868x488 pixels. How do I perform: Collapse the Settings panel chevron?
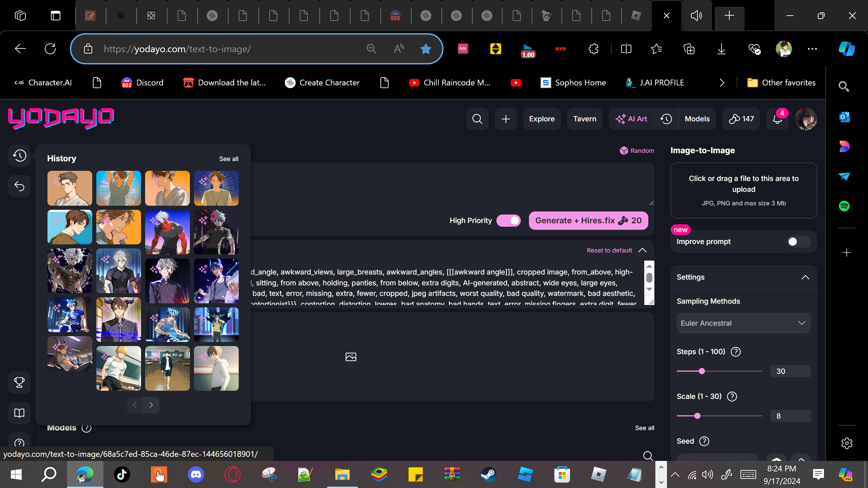pyautogui.click(x=805, y=277)
